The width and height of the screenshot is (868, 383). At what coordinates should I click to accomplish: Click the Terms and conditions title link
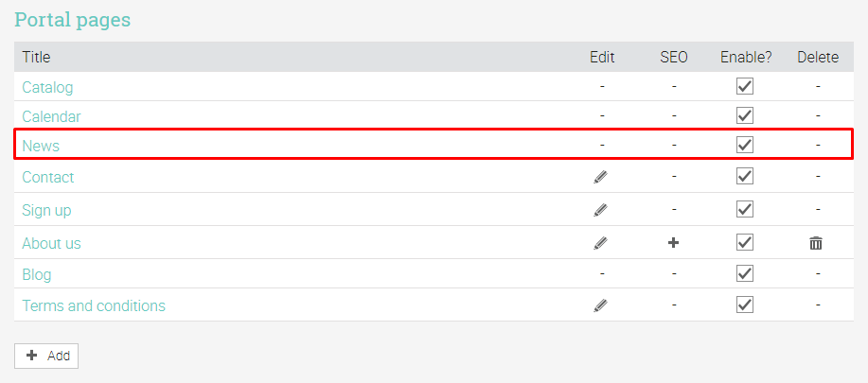coord(94,305)
